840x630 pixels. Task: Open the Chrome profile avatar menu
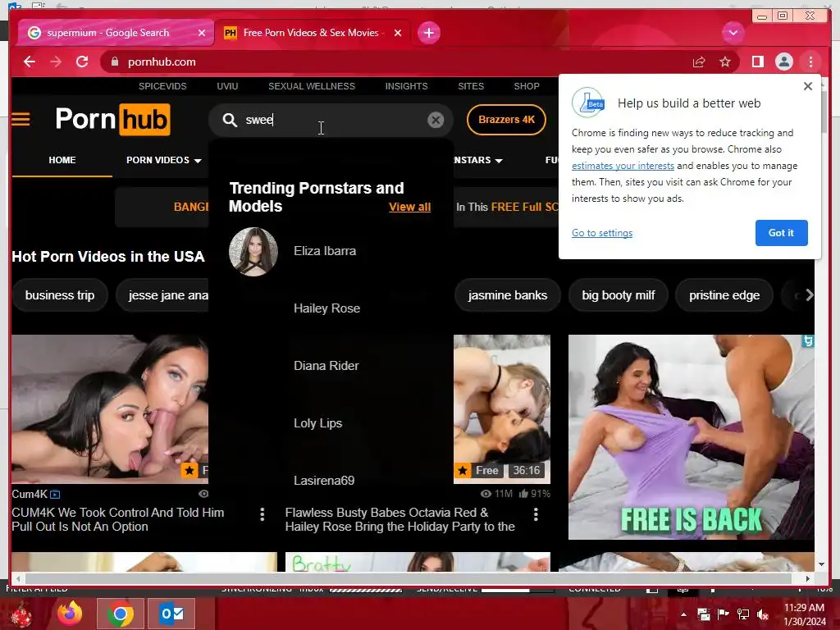pyautogui.click(x=783, y=62)
